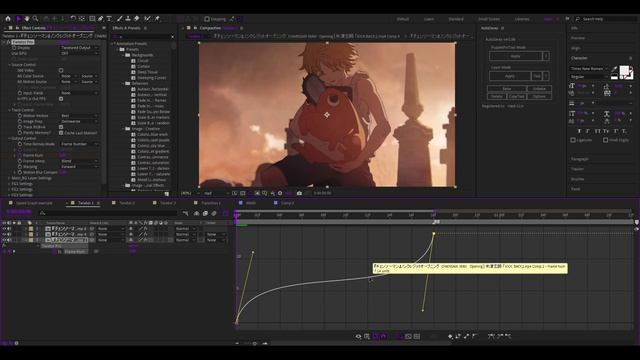Screen dimensions: 640x360
Task: Hide the first timeline layer with its eye
Action: 4,229
